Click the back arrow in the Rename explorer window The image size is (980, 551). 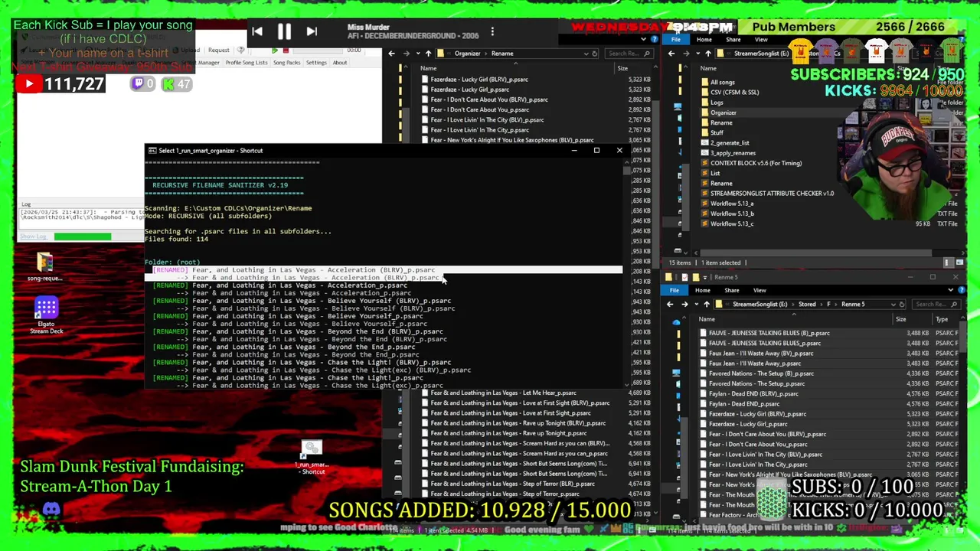pyautogui.click(x=392, y=54)
